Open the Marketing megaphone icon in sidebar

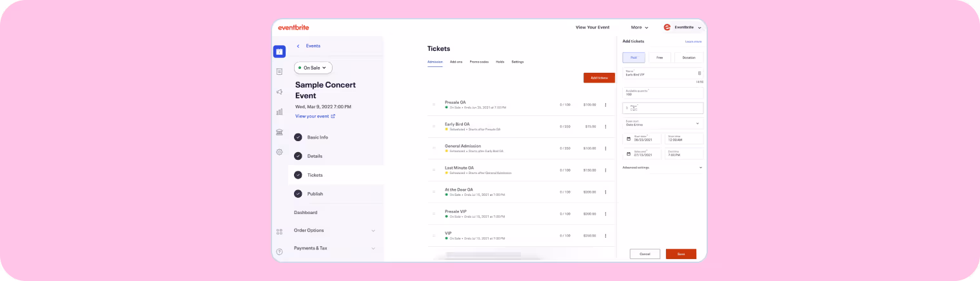[279, 92]
